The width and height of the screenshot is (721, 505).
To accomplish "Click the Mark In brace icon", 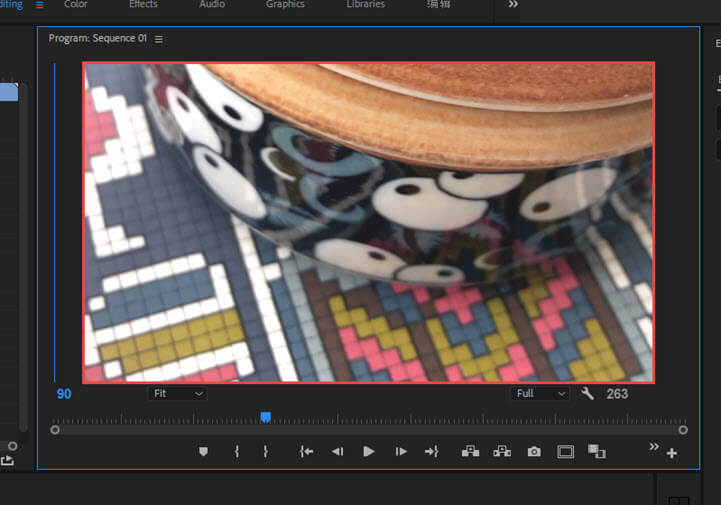I will tap(237, 452).
